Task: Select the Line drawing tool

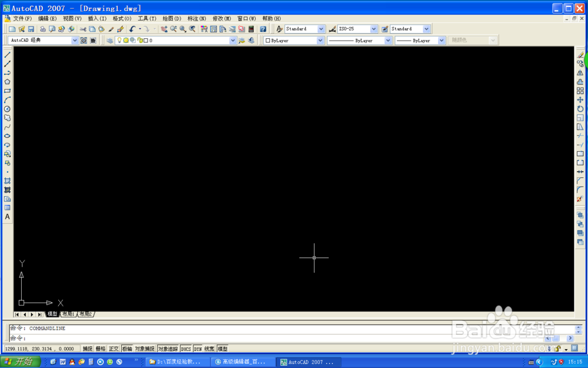Action: click(7, 55)
